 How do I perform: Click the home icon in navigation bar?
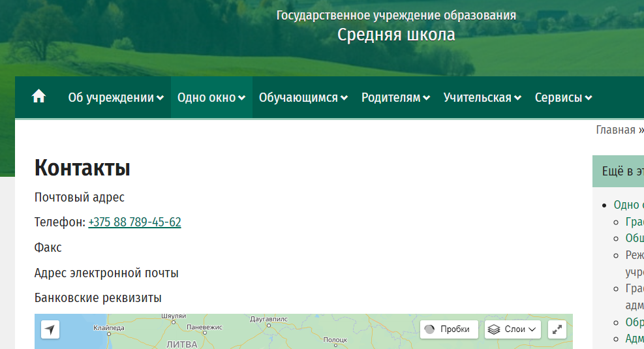(x=39, y=97)
